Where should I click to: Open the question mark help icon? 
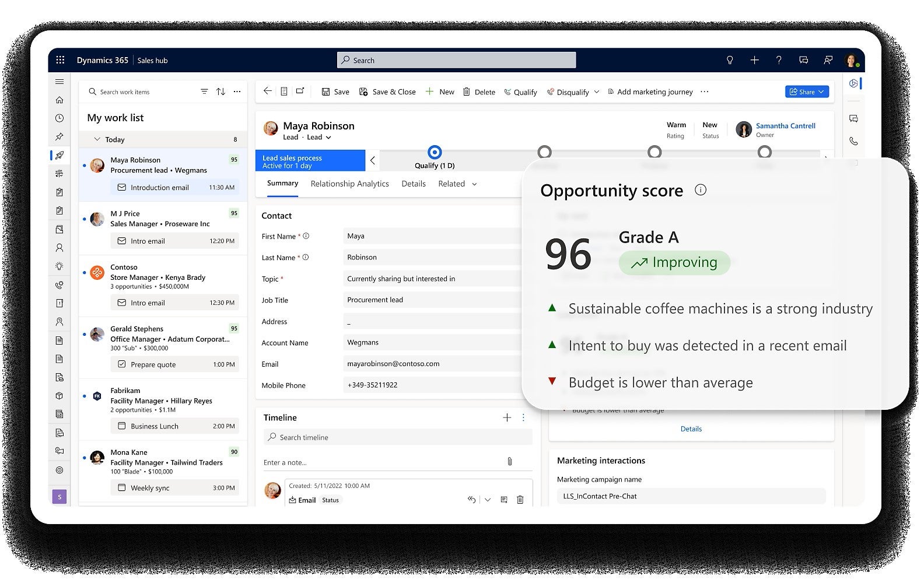779,60
